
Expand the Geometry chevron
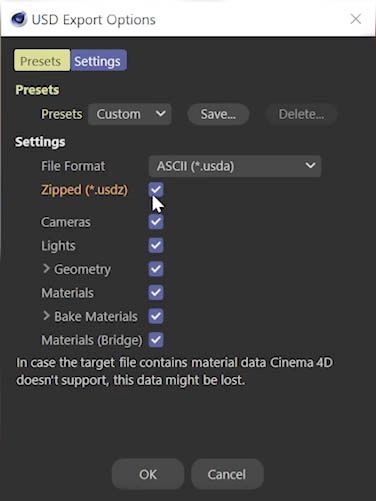46,268
